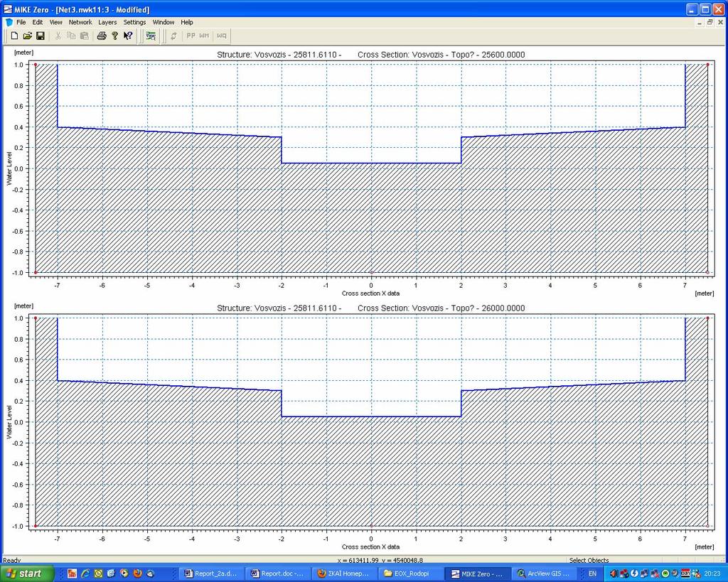Screen dimensions: 728x582
Task: Click the WQ toolbar button
Action: pyautogui.click(x=222, y=36)
